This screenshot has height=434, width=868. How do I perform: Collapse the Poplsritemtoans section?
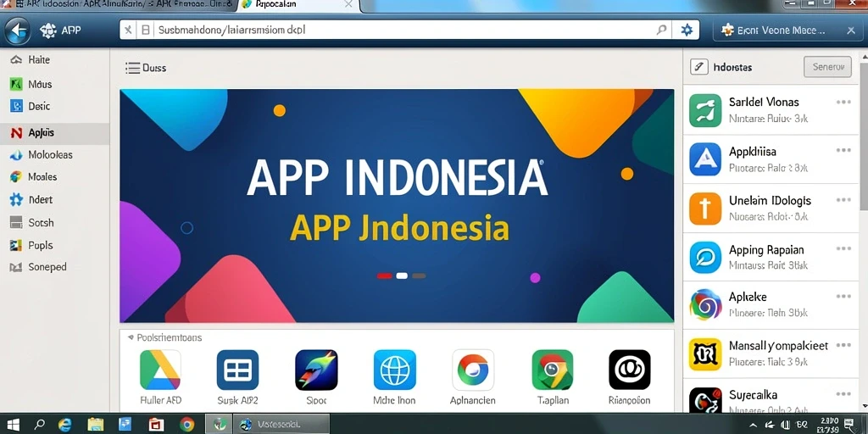coord(131,337)
